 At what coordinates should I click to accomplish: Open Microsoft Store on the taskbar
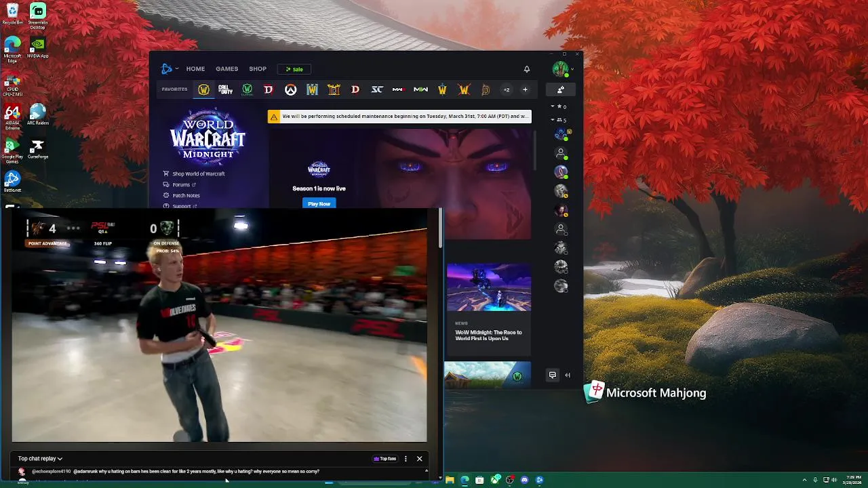[479, 480]
